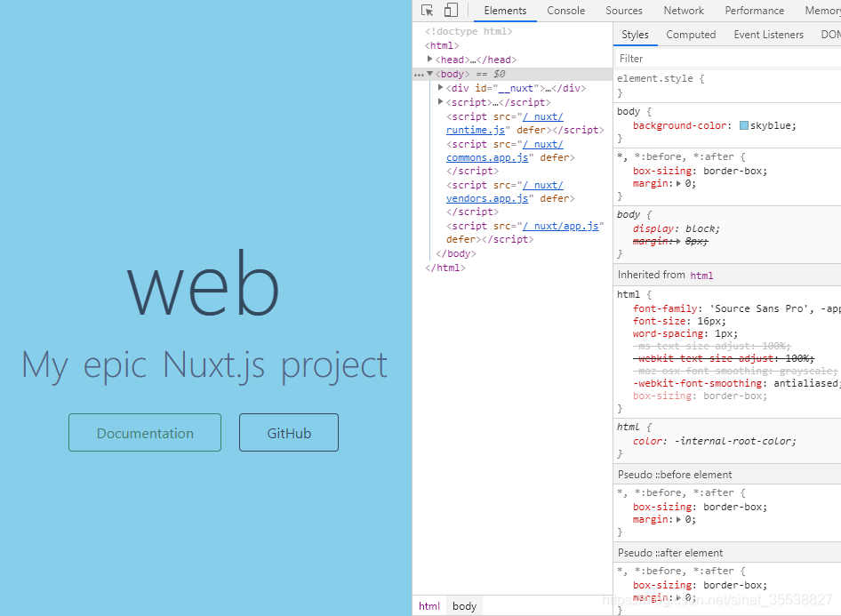Open the Network tab
Image resolution: width=841 pixels, height=616 pixels.
tap(684, 11)
